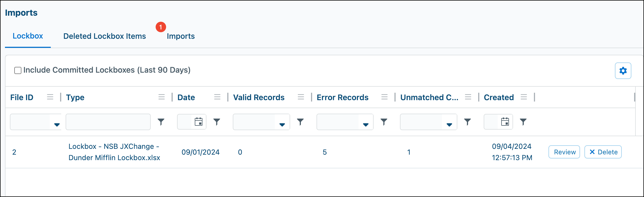The height and width of the screenshot is (197, 644).
Task: Click the Created column filter funnel icon
Action: (x=523, y=122)
